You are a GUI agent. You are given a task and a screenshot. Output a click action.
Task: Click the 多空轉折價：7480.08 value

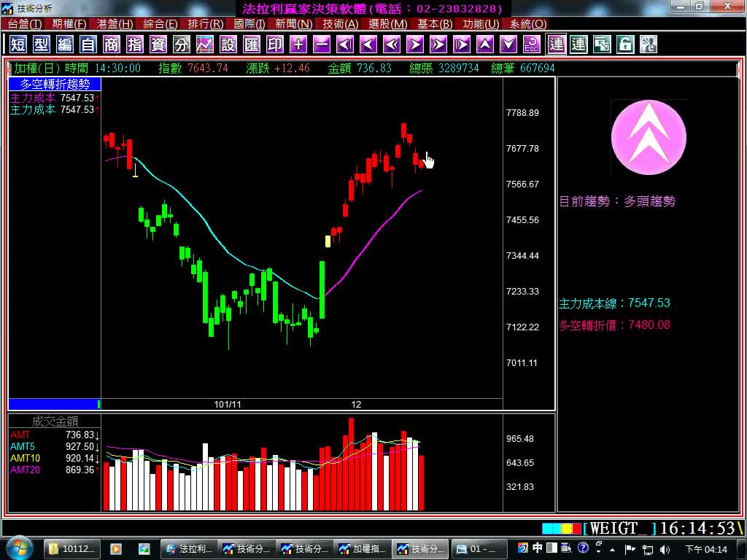(x=615, y=325)
